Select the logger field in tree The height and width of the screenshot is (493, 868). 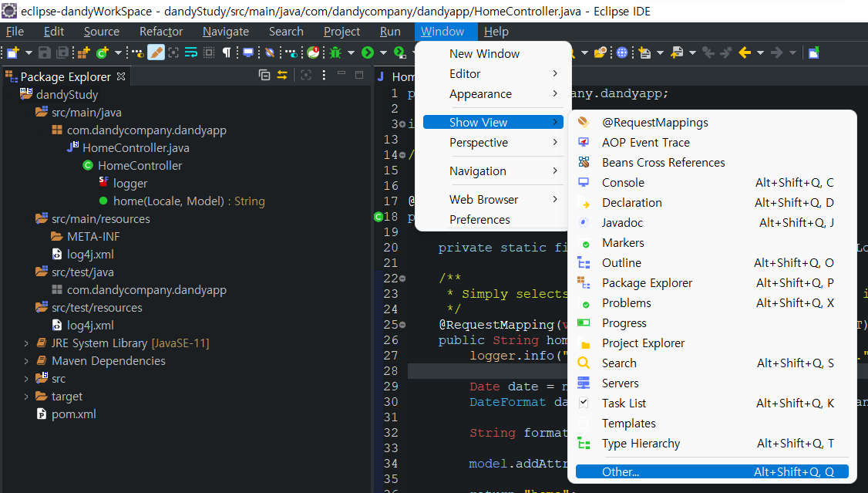[130, 184]
